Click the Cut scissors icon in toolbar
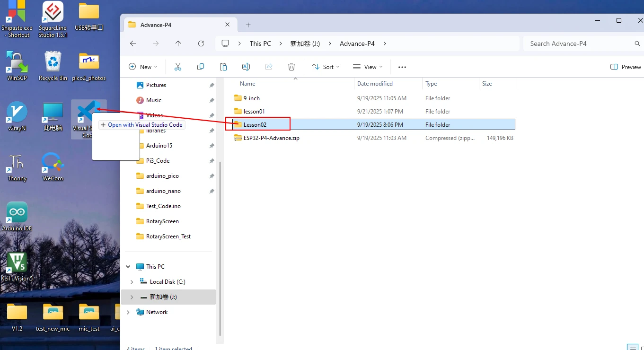This screenshot has height=350, width=644. point(178,67)
